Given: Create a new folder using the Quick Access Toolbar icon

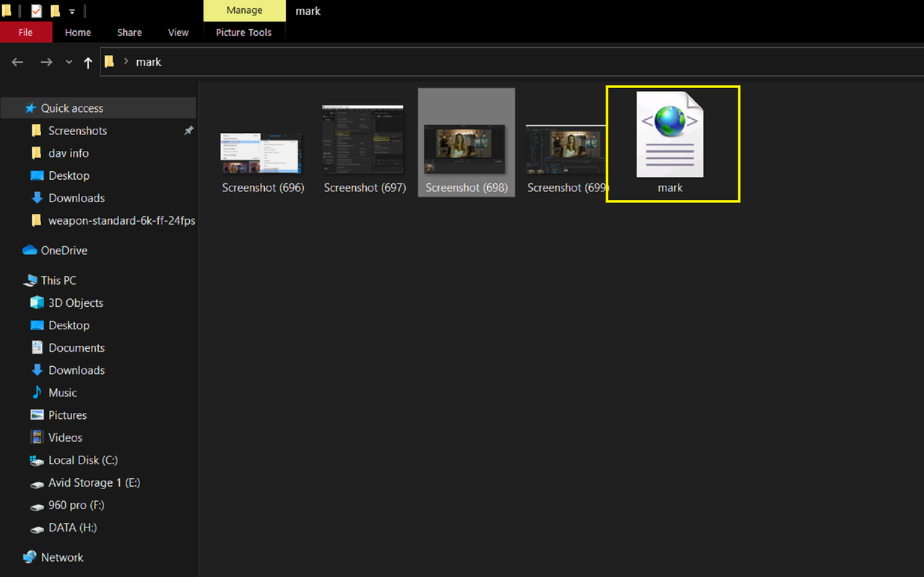Looking at the screenshot, I should (56, 10).
